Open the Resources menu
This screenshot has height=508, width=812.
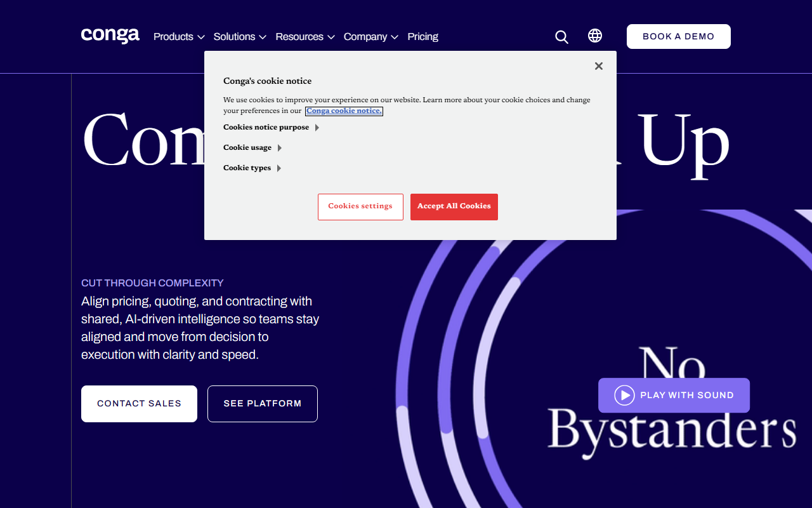click(x=305, y=37)
